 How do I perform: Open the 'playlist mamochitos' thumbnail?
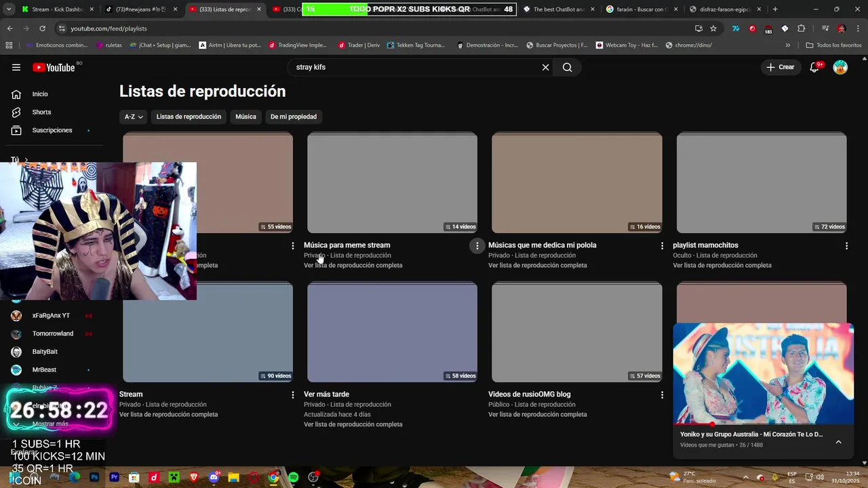coord(762,183)
